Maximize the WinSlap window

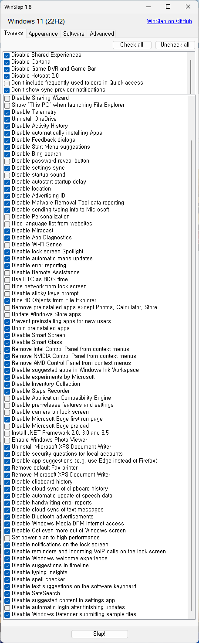[x=169, y=7]
